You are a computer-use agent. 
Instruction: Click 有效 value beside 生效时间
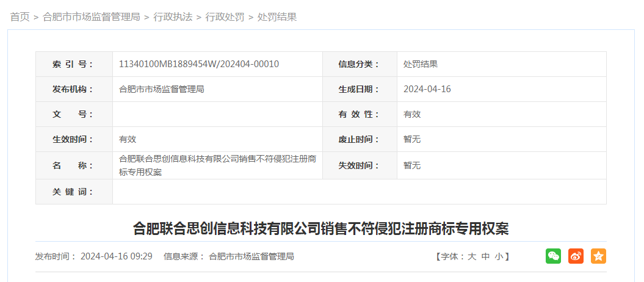pyautogui.click(x=128, y=139)
